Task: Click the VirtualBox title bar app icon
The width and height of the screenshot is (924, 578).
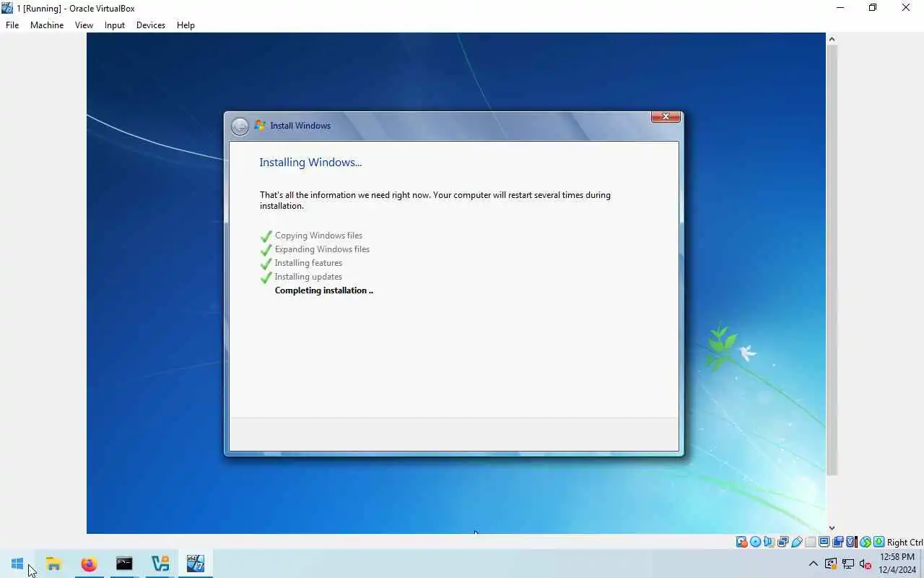Action: [x=7, y=8]
